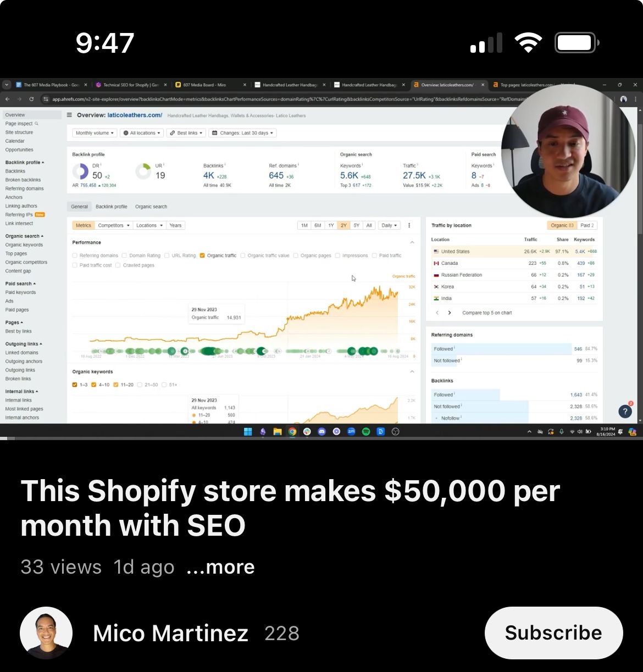Open Spotify from the taskbar
Image resolution: width=643 pixels, height=672 pixels.
coord(366,431)
